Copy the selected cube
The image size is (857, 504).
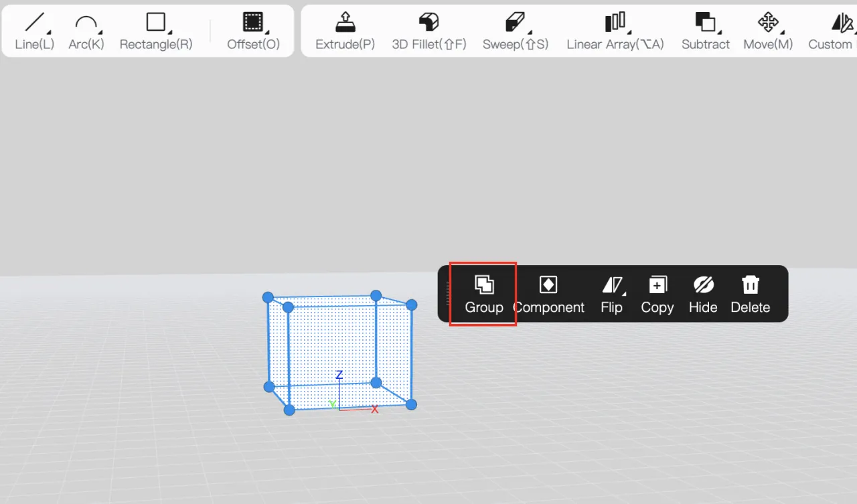coord(657,295)
